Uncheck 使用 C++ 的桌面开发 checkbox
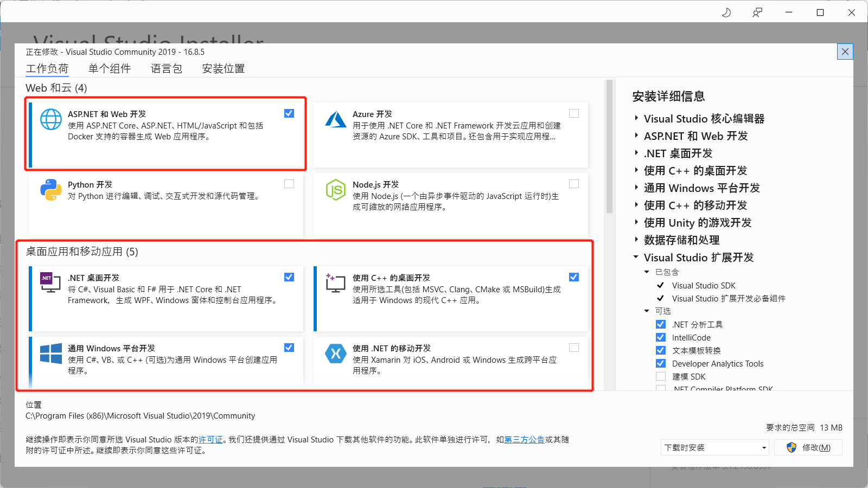The width and height of the screenshot is (868, 488). pos(574,277)
